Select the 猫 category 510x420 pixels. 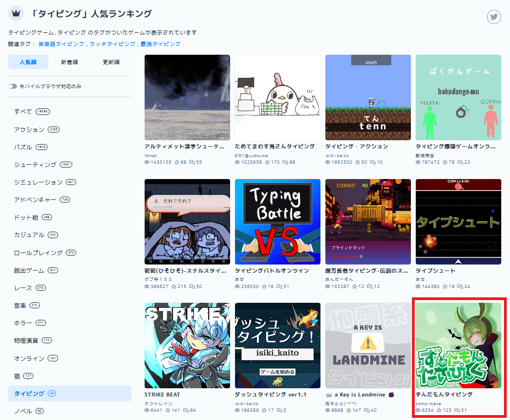coord(70,376)
